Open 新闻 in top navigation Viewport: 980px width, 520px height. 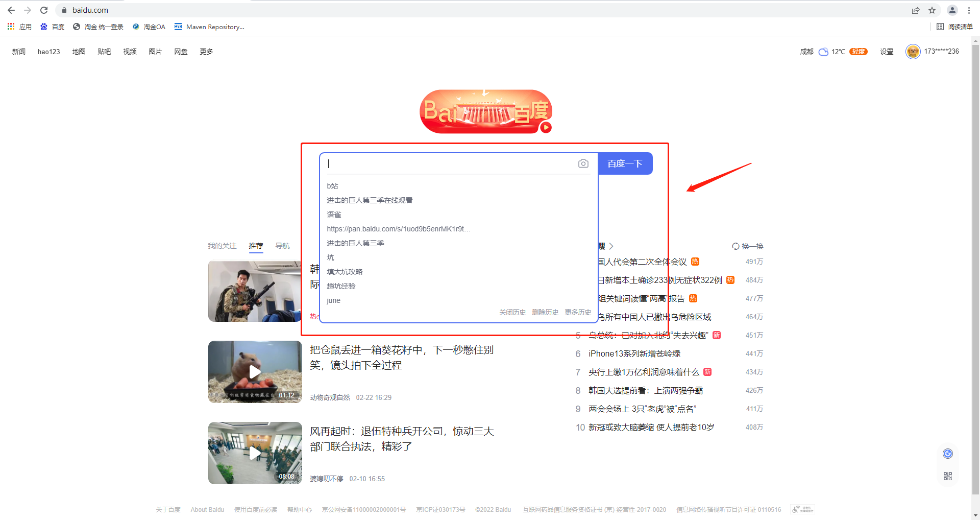pos(19,52)
